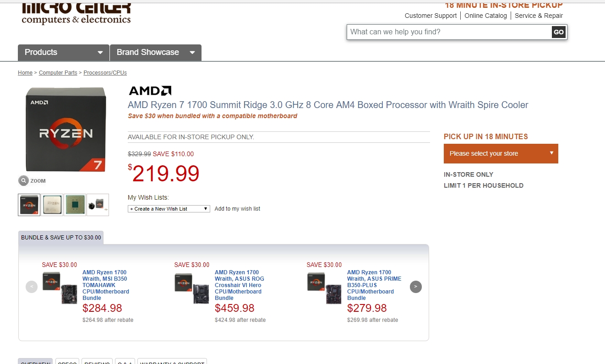Viewport: 605px width, 364px height.
Task: Click the magnifier Zoom icon
Action: pyautogui.click(x=23, y=180)
